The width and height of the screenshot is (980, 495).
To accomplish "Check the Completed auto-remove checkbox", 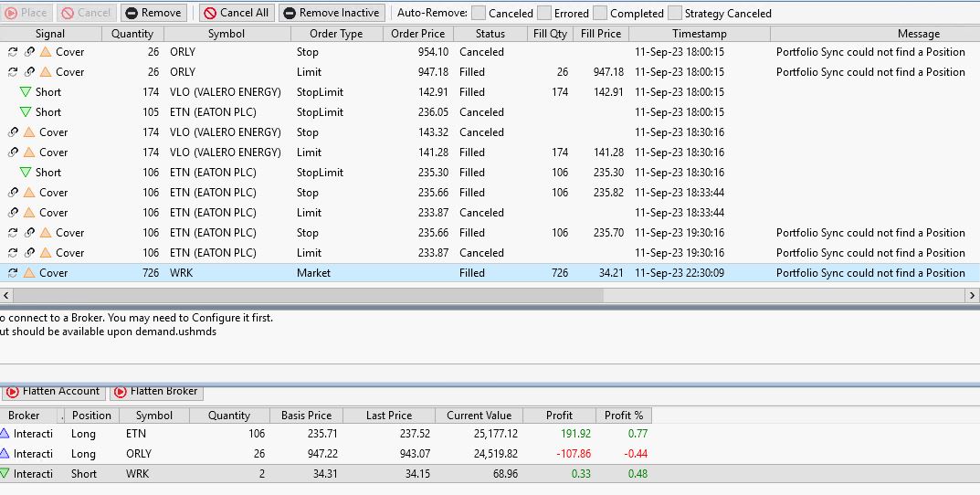I will pyautogui.click(x=600, y=13).
